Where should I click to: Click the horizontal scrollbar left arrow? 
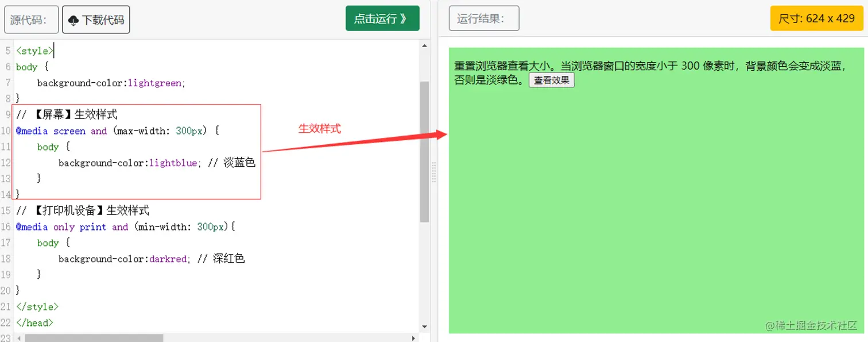click(19, 338)
